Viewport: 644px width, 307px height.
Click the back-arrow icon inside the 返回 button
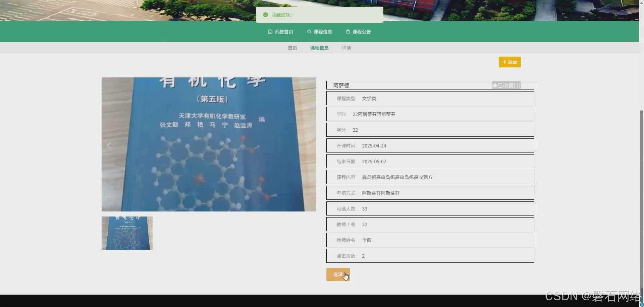pyautogui.click(x=505, y=62)
